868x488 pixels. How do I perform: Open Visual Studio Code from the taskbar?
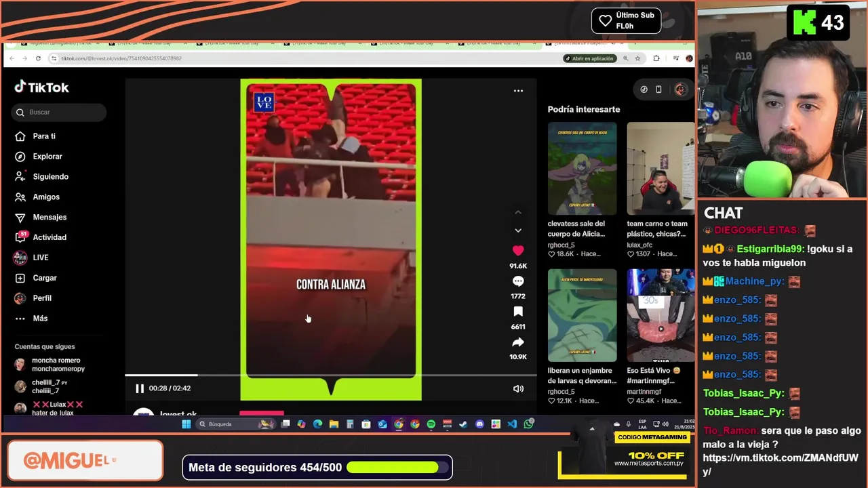point(512,424)
